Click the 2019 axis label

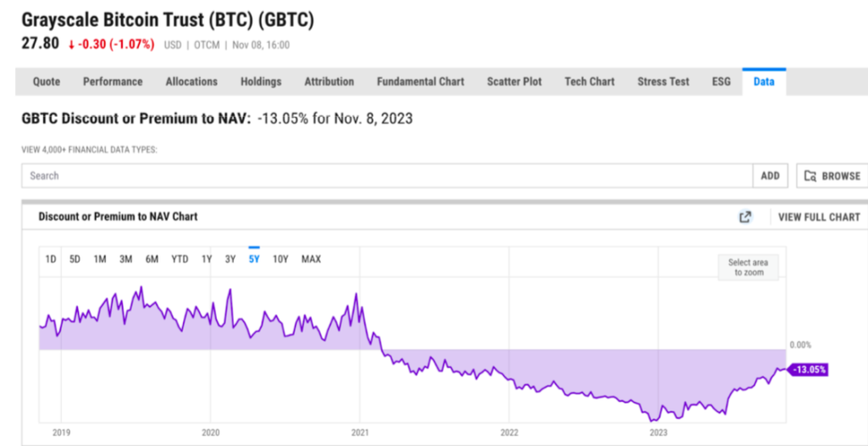(x=61, y=432)
